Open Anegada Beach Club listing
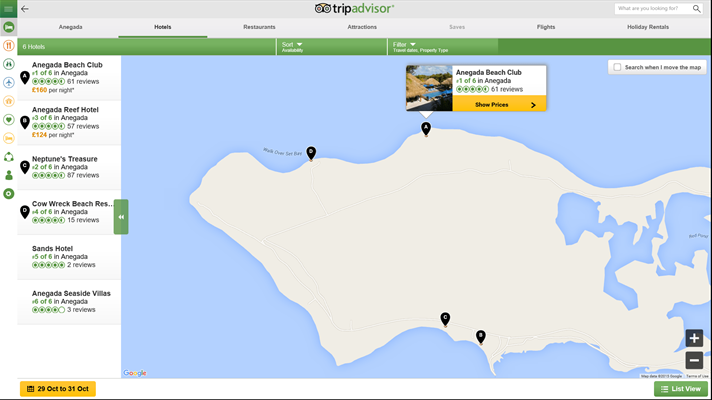The image size is (712, 400). pos(69,78)
